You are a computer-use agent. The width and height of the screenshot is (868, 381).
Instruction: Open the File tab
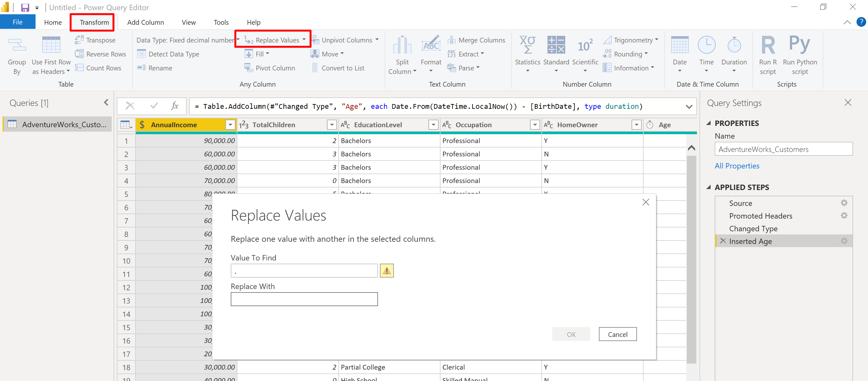coord(17,22)
